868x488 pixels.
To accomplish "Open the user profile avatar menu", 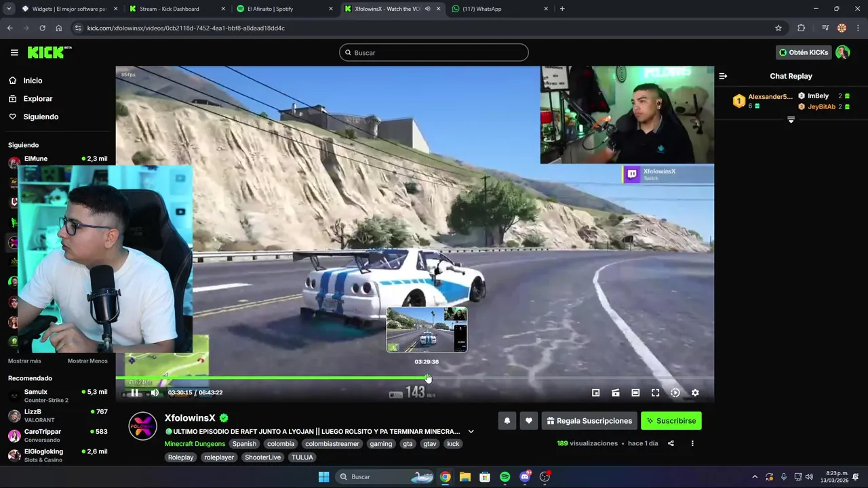I will point(842,52).
